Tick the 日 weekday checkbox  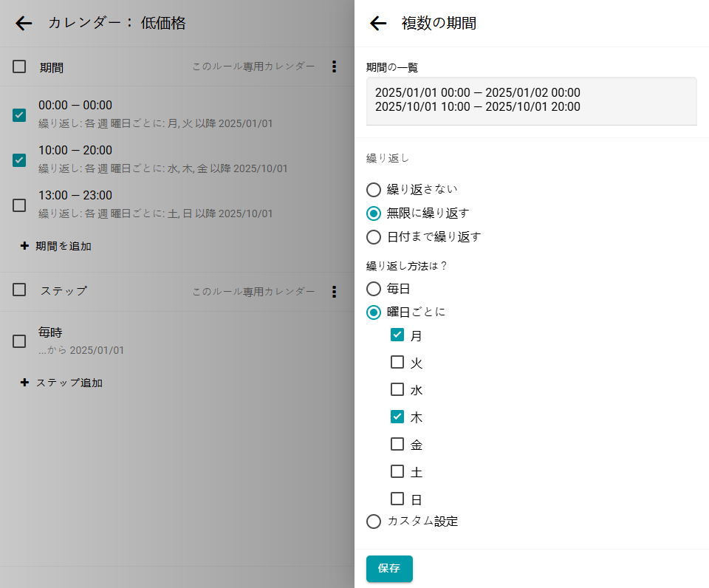click(x=397, y=499)
